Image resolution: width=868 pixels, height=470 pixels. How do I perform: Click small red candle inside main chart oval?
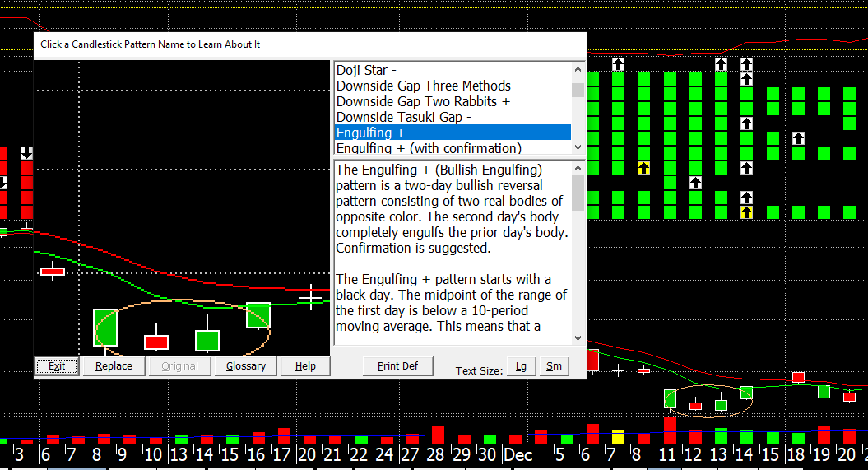coord(695,405)
